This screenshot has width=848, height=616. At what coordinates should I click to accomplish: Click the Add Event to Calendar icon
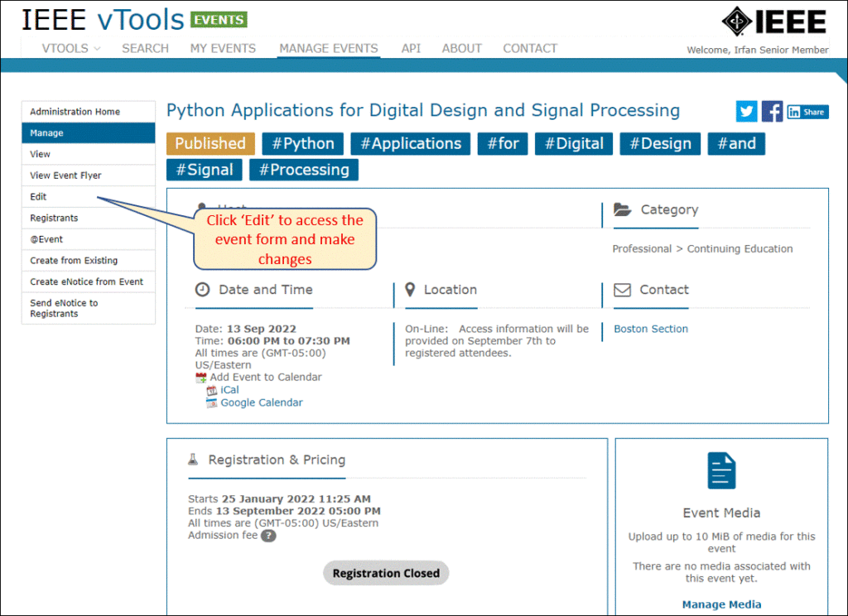pos(201,378)
